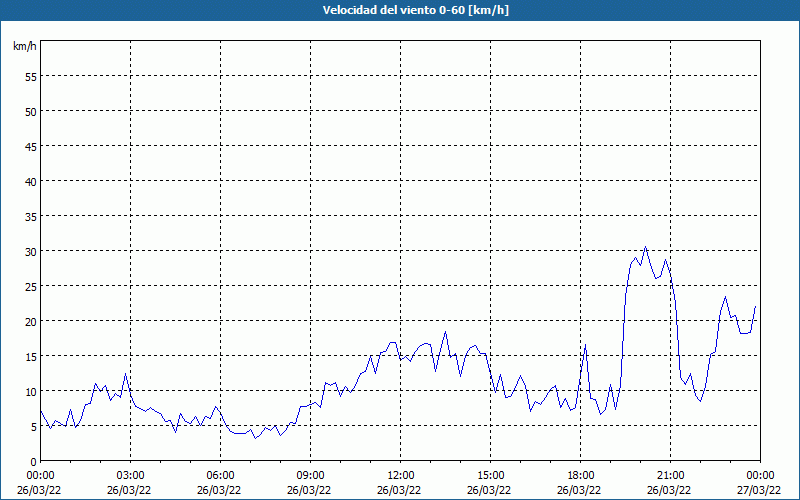Viewport: 800px width, 500px height.
Task: Click the 15 value on the y-axis
Action: click(31, 357)
